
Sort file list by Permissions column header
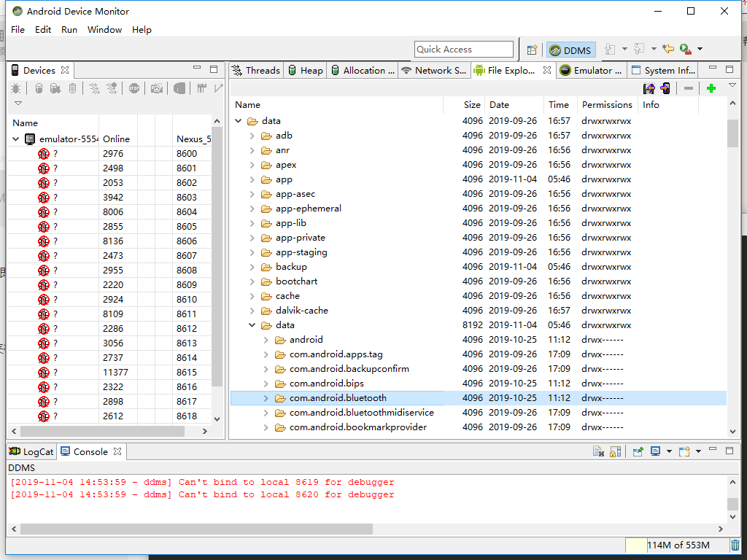click(x=606, y=105)
